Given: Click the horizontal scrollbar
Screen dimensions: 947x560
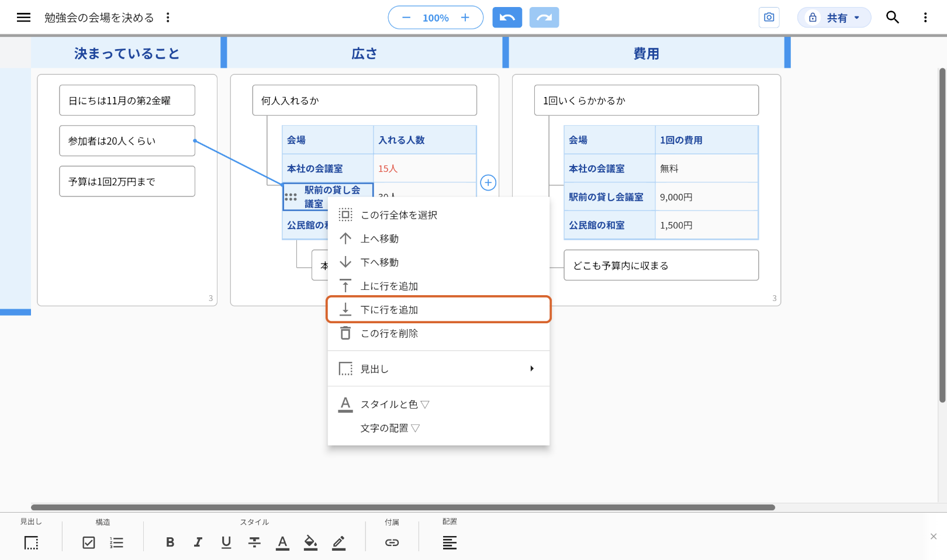Looking at the screenshot, I should click(403, 507).
